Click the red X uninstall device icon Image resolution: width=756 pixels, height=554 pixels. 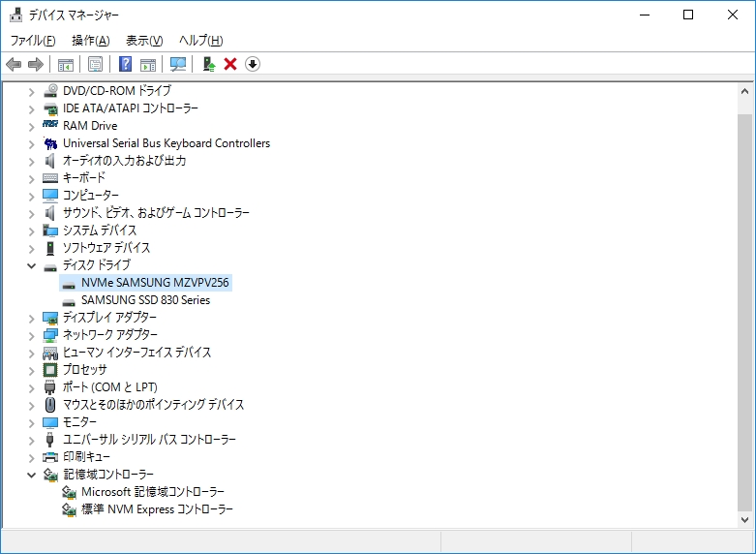point(230,64)
